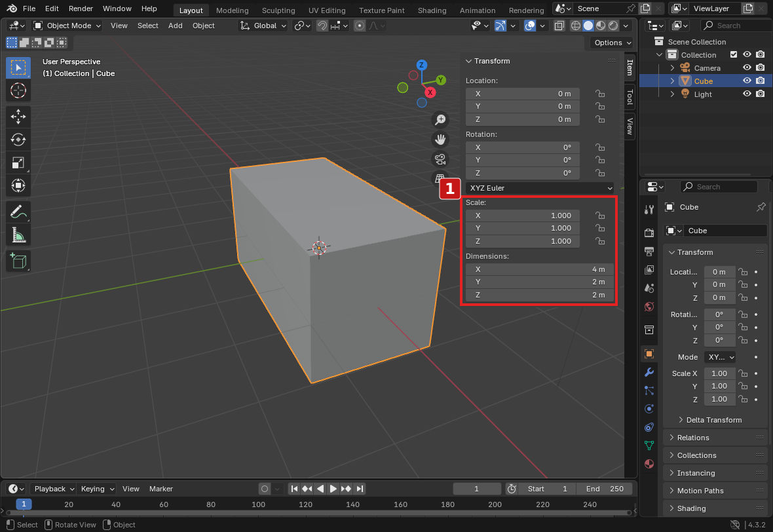This screenshot has height=532, width=773.
Task: Expand the Delta Transform panel
Action: point(709,420)
